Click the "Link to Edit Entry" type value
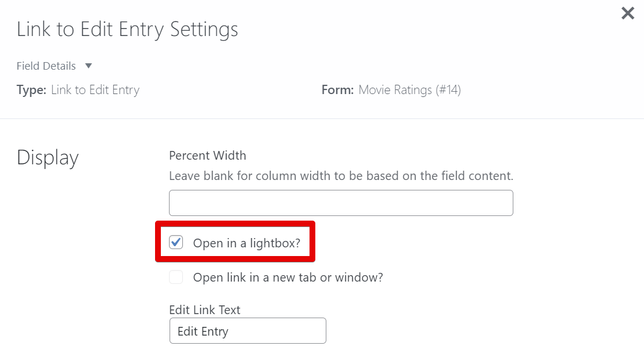 [95, 90]
